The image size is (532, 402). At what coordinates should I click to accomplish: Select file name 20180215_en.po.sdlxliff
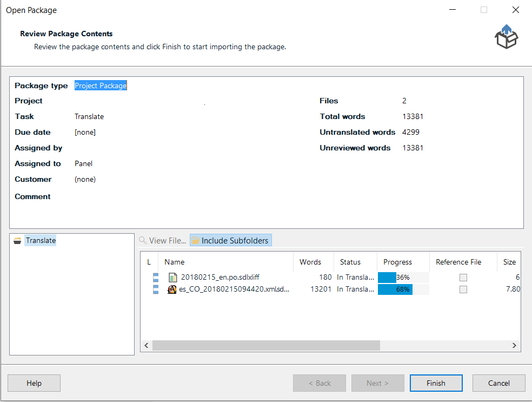(220, 277)
